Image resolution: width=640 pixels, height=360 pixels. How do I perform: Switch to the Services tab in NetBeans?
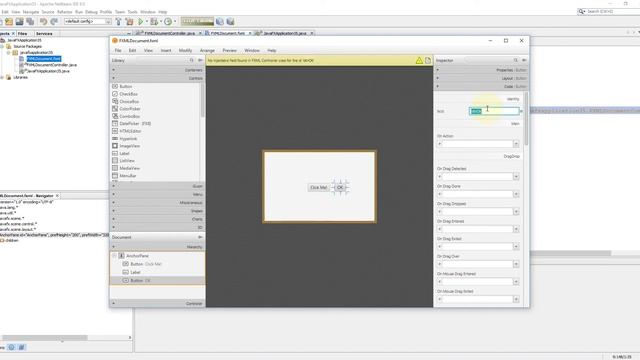pyautogui.click(x=44, y=33)
